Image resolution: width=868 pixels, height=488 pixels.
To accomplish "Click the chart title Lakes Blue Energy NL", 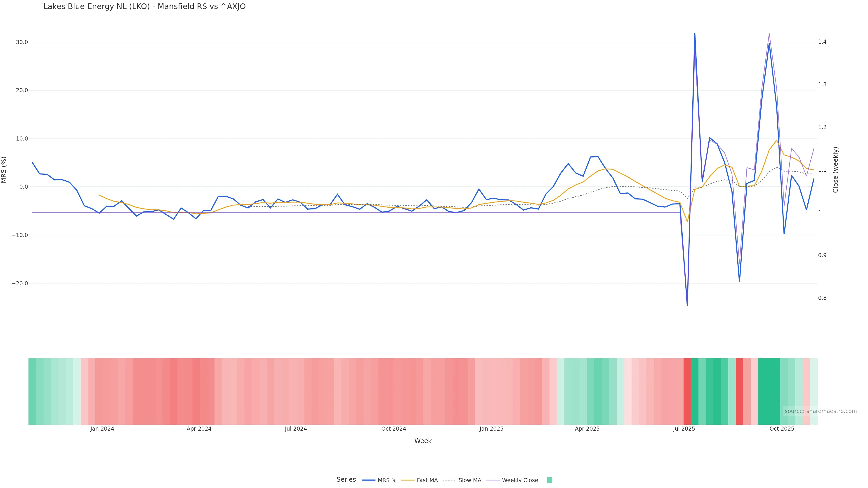I will (144, 6).
